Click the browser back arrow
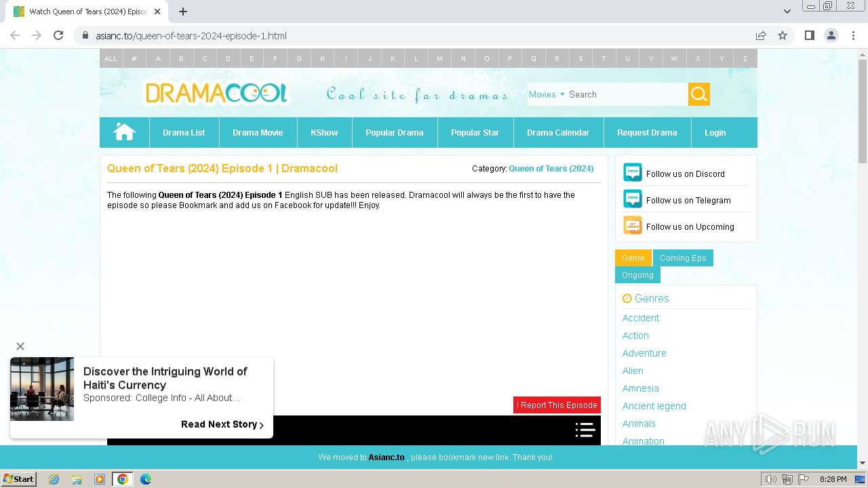 15,35
